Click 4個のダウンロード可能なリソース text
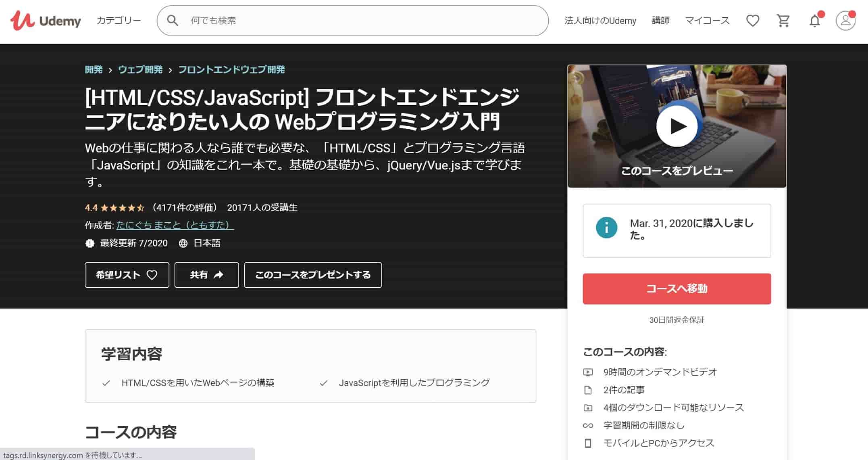Screen dimensions: 868x460 tap(674, 408)
